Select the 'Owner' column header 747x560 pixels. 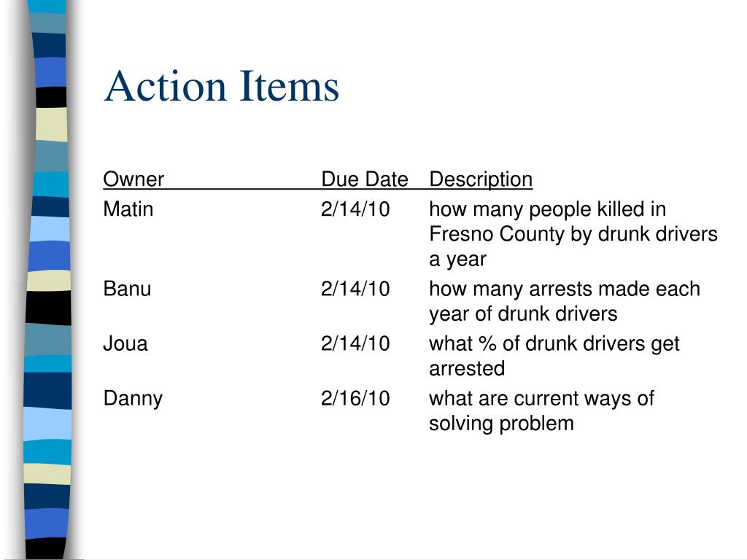(x=133, y=179)
